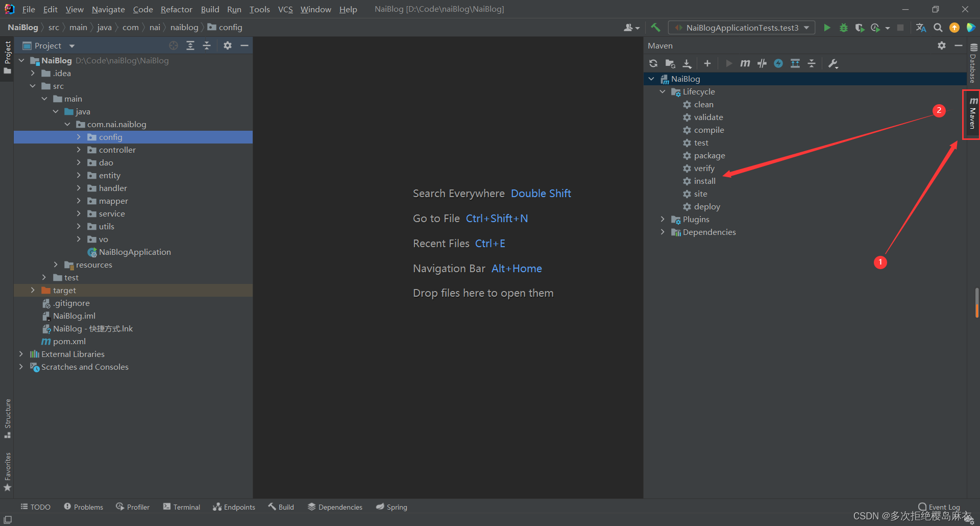
Task: Collapse the Lifecycle node in Maven
Action: pyautogui.click(x=663, y=91)
